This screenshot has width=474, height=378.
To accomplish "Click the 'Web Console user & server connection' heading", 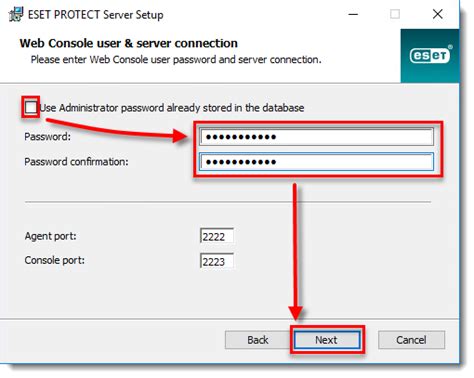I will [129, 43].
